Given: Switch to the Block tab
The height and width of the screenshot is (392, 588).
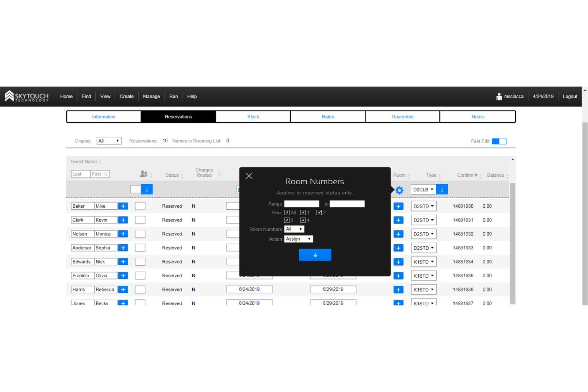Looking at the screenshot, I should 253,117.
